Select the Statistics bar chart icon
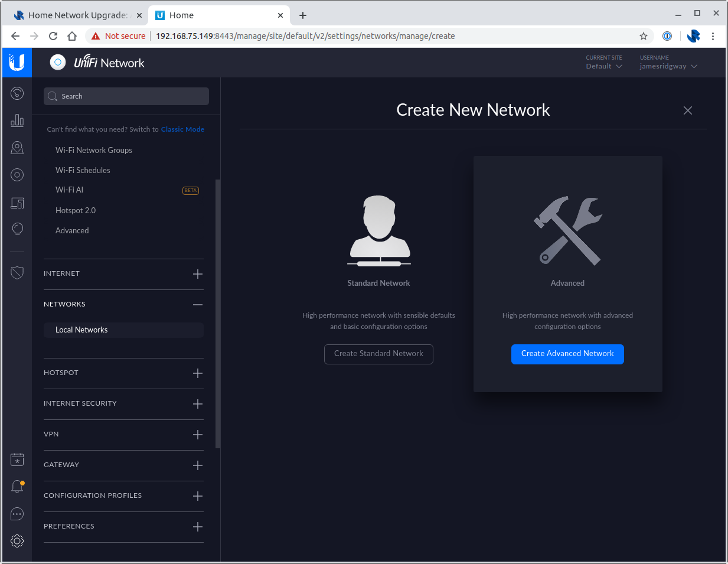The width and height of the screenshot is (728, 564). (x=17, y=120)
